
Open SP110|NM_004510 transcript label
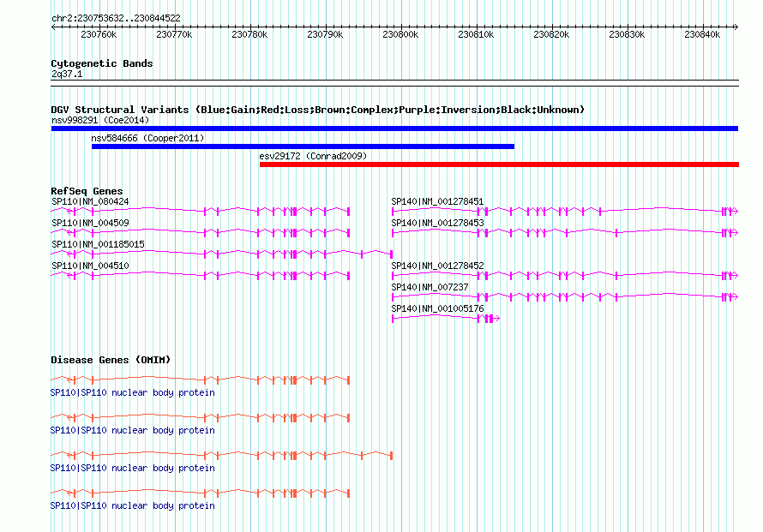[x=90, y=266]
